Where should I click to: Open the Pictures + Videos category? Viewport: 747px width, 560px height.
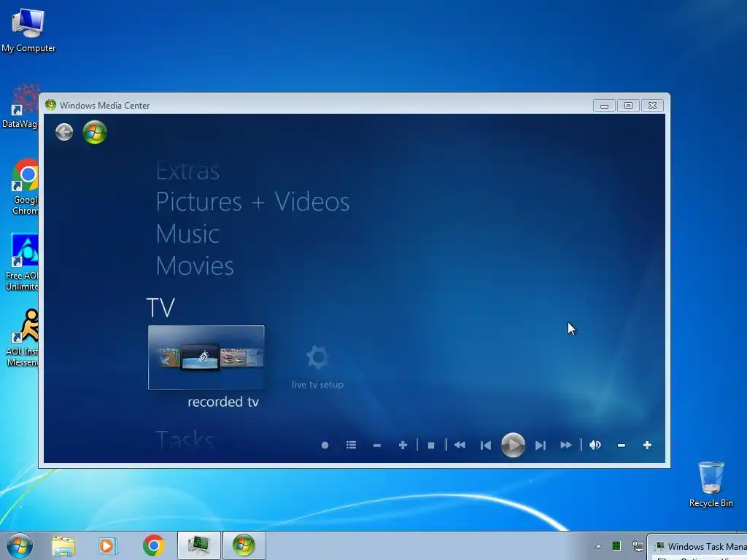[252, 201]
